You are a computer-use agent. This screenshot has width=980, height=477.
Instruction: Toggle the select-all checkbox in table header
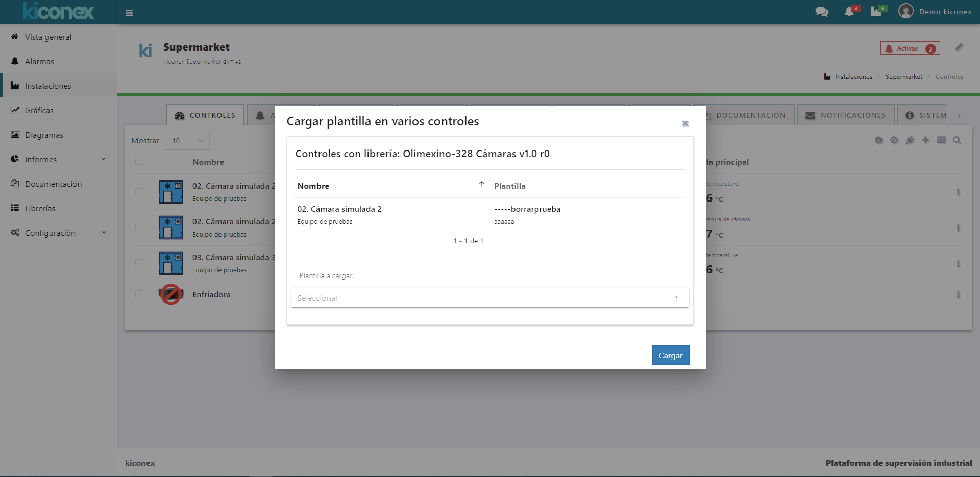click(139, 162)
